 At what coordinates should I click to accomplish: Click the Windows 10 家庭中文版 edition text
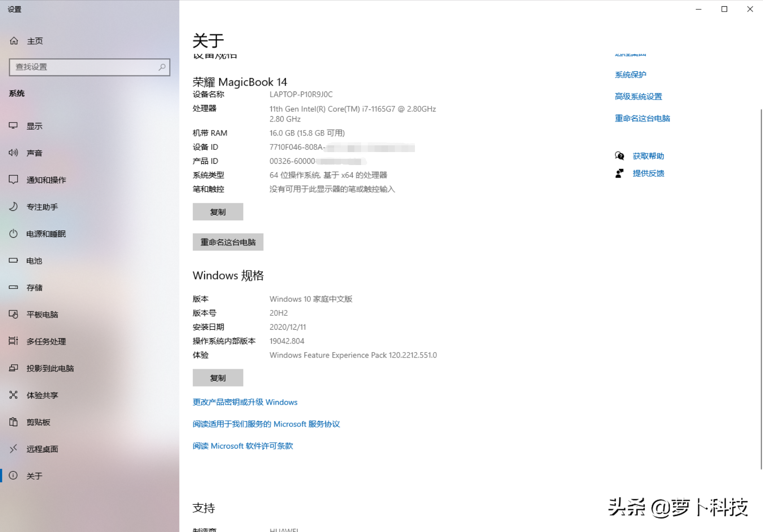[311, 299]
